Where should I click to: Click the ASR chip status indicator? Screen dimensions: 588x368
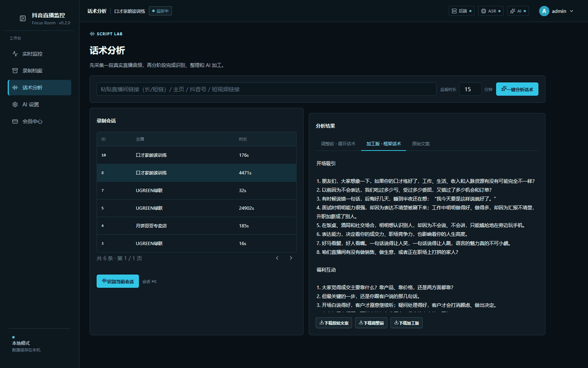point(491,11)
